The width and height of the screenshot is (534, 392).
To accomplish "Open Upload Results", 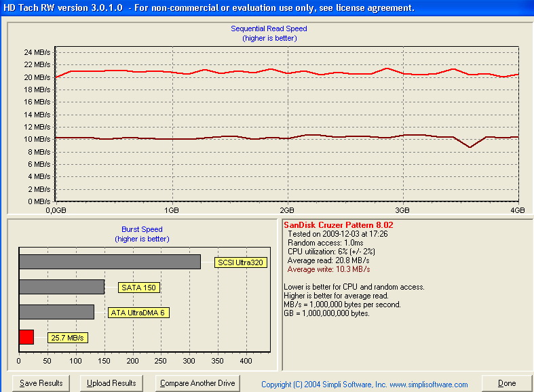I will [x=111, y=383].
